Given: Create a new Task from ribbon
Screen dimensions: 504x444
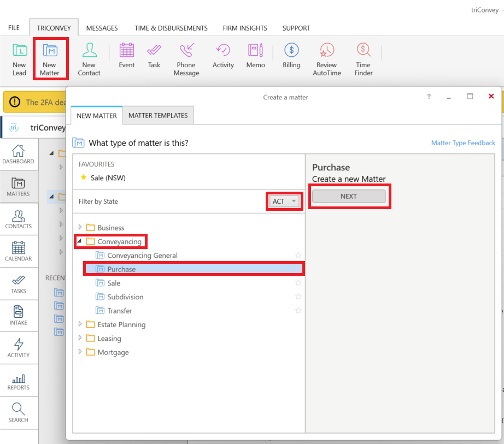Looking at the screenshot, I should (x=154, y=55).
